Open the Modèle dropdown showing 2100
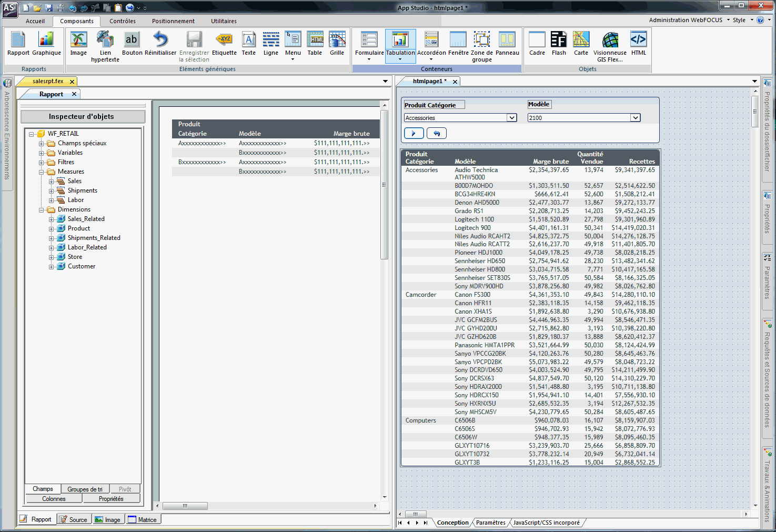776x532 pixels. pyautogui.click(x=636, y=118)
